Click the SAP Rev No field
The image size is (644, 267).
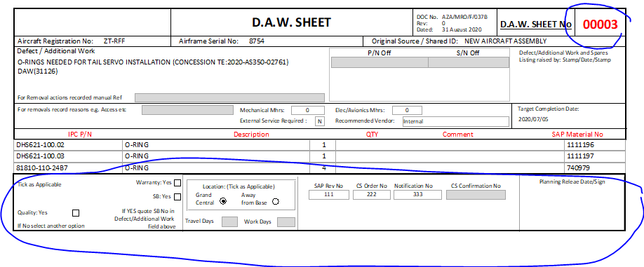(329, 195)
